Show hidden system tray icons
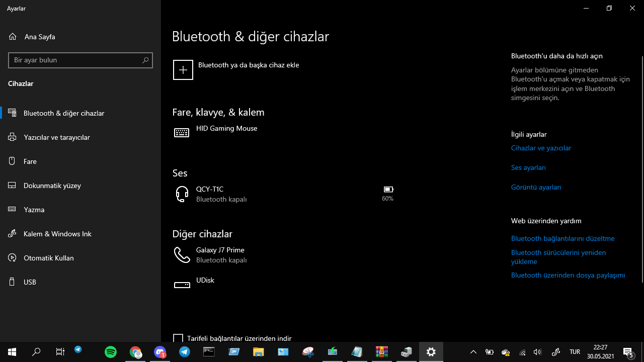This screenshot has width=644, height=362. coord(473,352)
